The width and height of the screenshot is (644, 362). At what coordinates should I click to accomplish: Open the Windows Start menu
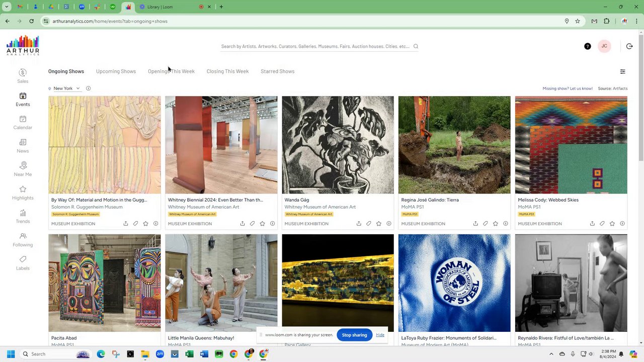[11, 354]
